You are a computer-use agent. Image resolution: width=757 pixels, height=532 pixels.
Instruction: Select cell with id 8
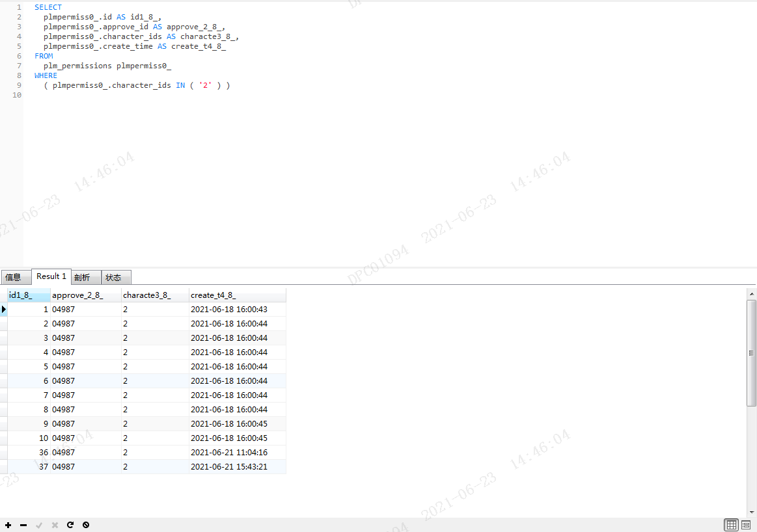29,410
